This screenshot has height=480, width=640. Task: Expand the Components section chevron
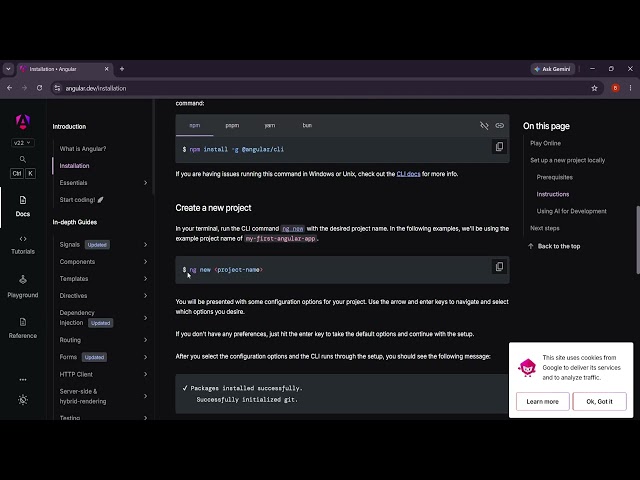click(145, 262)
